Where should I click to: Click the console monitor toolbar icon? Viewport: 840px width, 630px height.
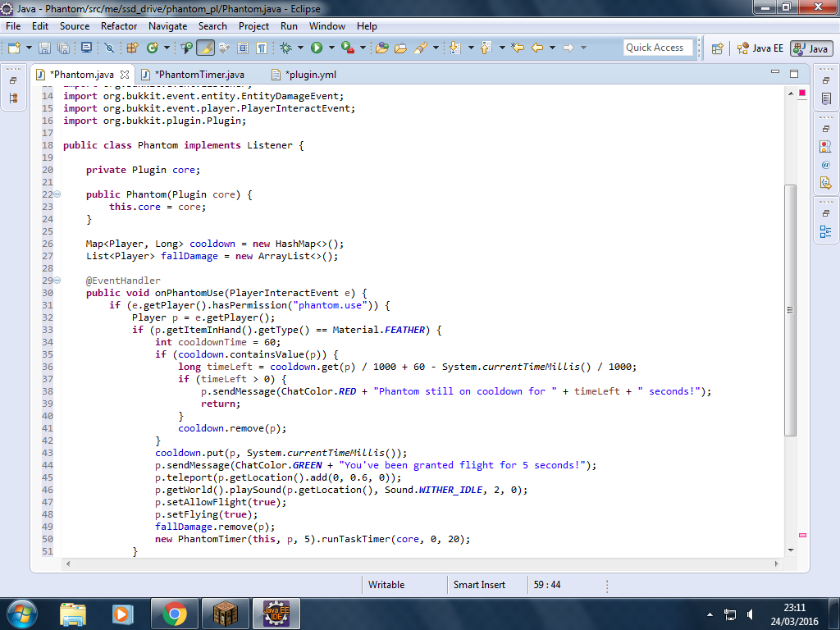[86, 48]
